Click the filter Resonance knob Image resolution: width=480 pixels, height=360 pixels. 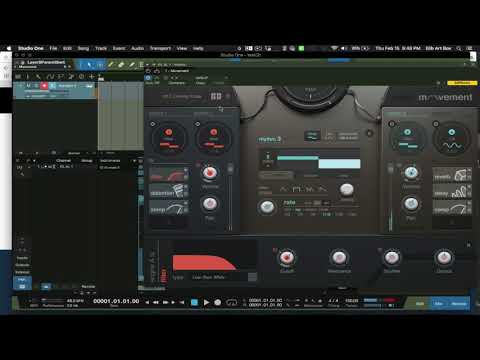339,257
